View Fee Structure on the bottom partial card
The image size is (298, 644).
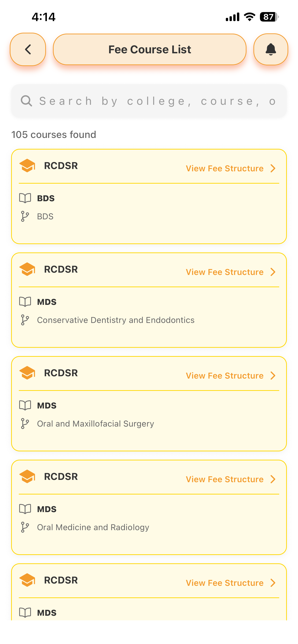coord(224,583)
